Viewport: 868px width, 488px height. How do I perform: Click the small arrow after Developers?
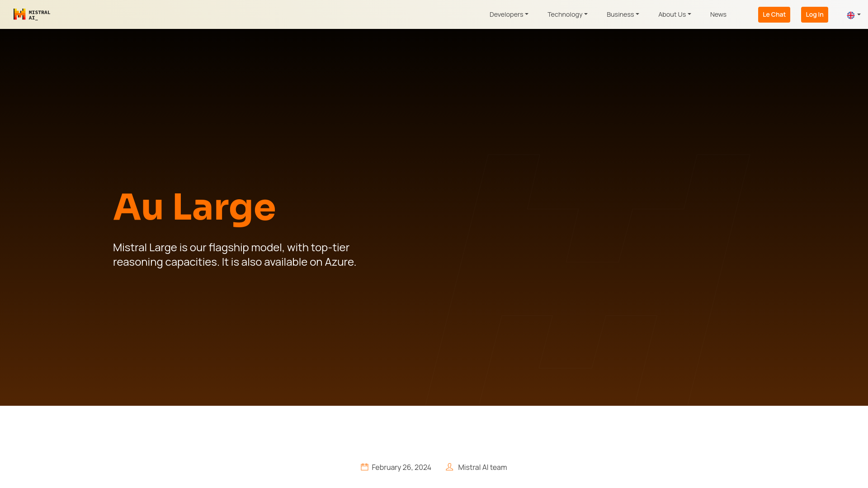click(x=527, y=14)
